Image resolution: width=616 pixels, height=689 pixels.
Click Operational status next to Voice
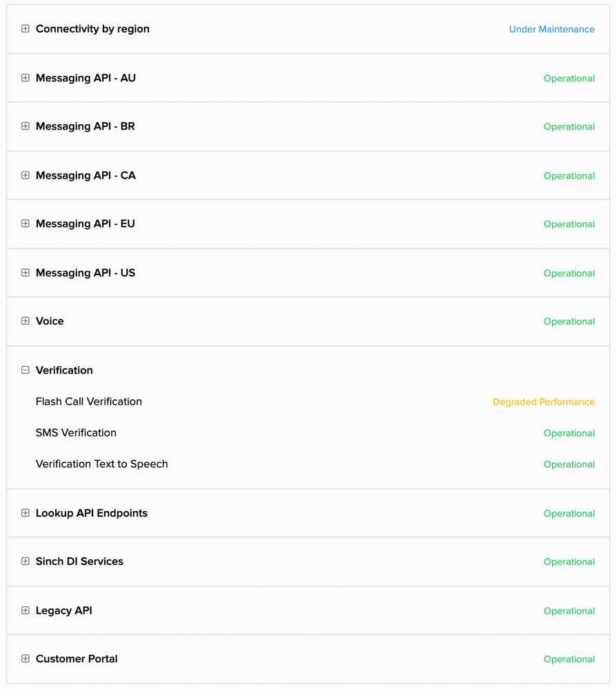click(x=569, y=321)
